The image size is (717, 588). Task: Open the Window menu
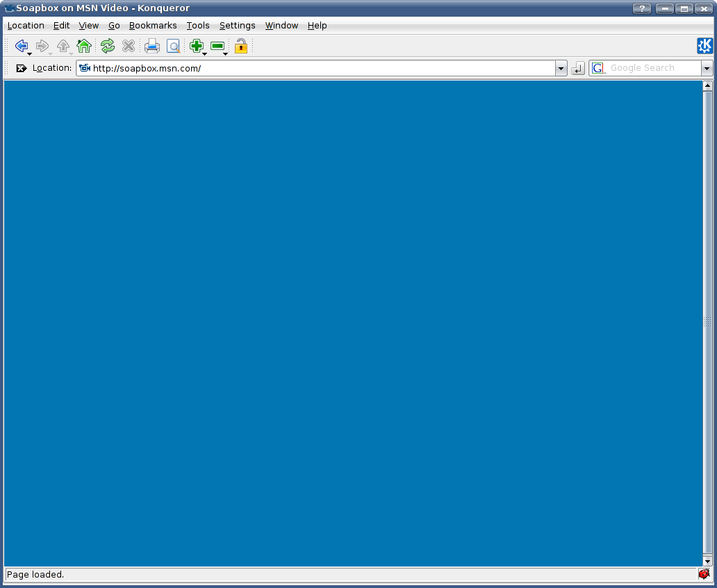[281, 26]
